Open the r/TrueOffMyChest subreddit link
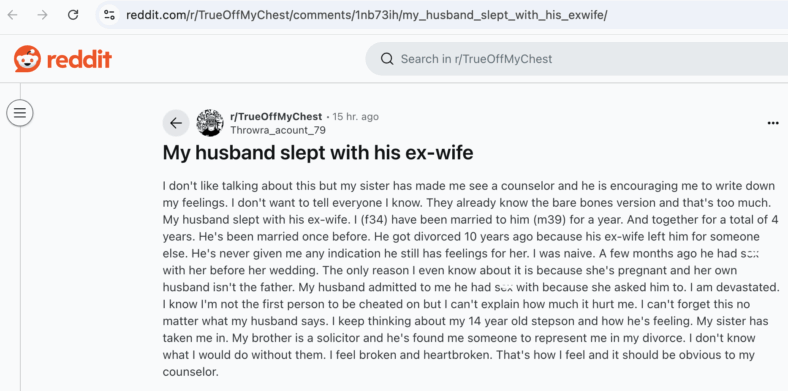This screenshot has width=788, height=391. click(276, 117)
